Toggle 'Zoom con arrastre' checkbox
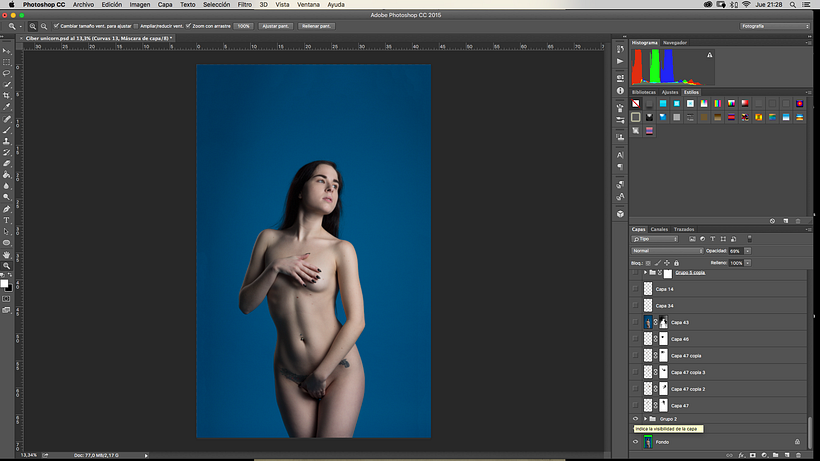820x461 pixels. tap(188, 26)
